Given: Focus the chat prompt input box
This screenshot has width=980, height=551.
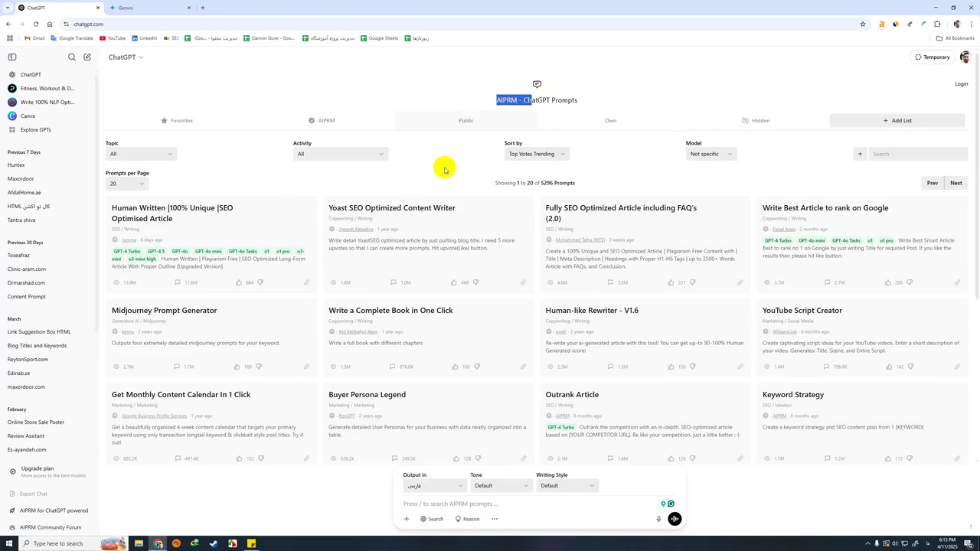Looking at the screenshot, I should (x=528, y=504).
